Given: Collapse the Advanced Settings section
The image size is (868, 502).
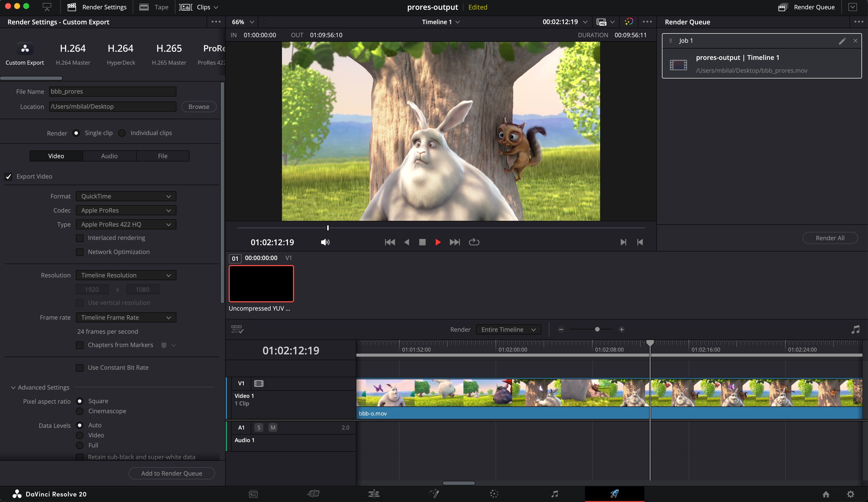Looking at the screenshot, I should pyautogui.click(x=13, y=388).
